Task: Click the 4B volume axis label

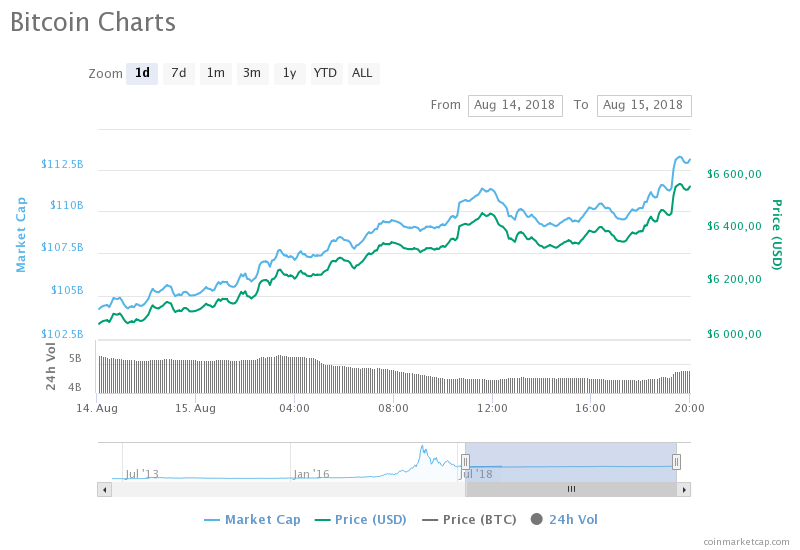Action: [x=75, y=387]
